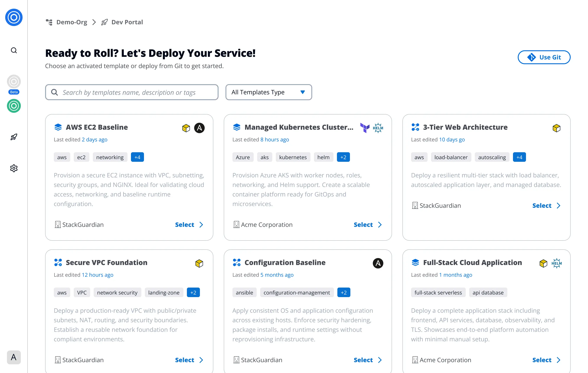Open the rocket Dev Portal sidebar icon
Screen dimensions: 588x373
pyautogui.click(x=14, y=137)
